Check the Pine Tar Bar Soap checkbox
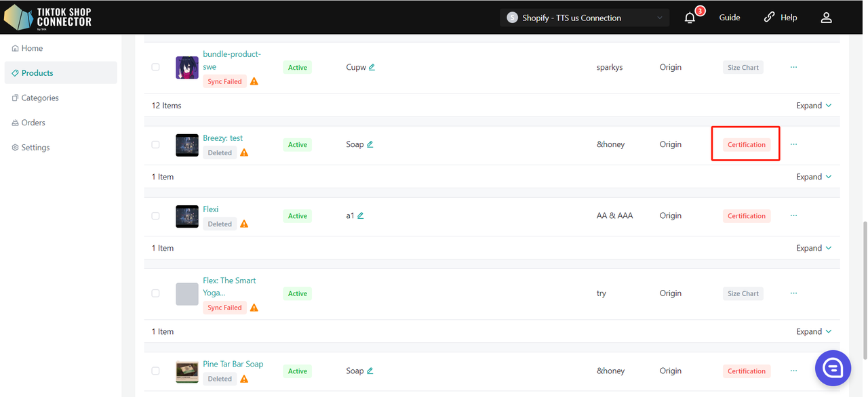The width and height of the screenshot is (868, 397). 155,371
